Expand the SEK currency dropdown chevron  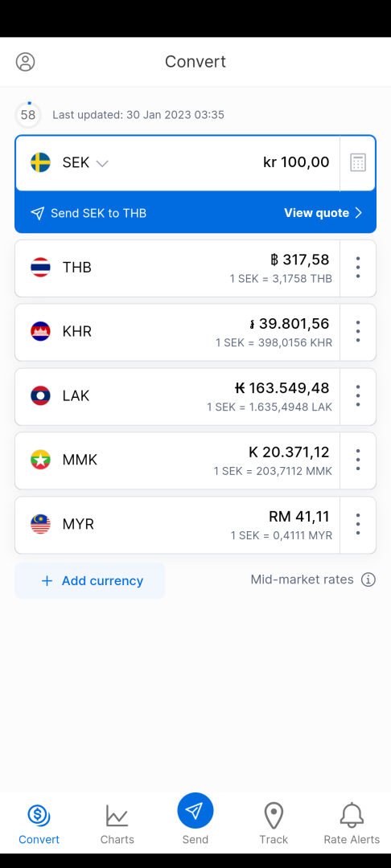coord(102,163)
